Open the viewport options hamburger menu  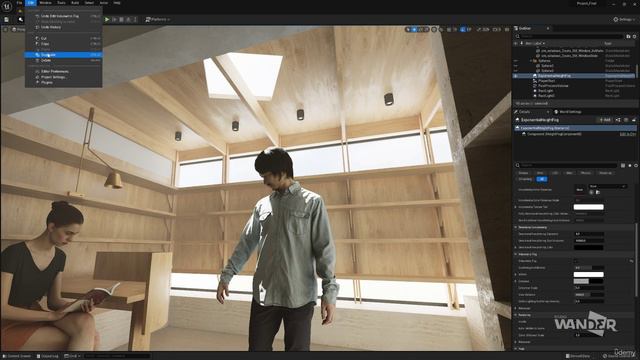coord(6,29)
